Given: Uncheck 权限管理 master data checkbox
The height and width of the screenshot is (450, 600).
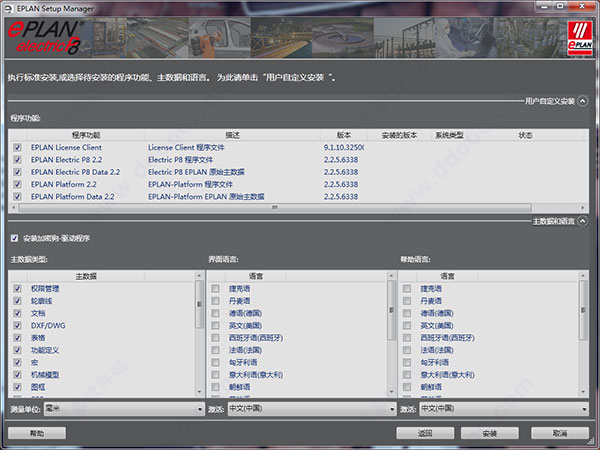Looking at the screenshot, I should (17, 289).
